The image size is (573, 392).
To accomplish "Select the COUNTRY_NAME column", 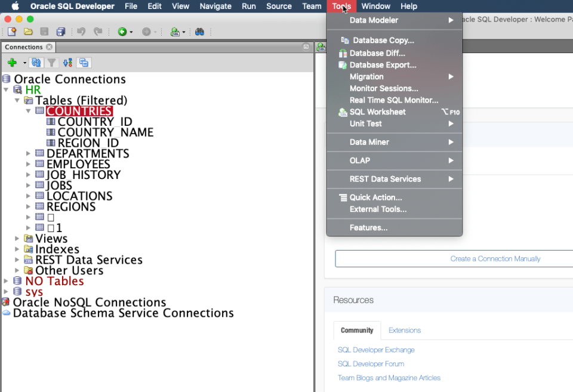I will (x=106, y=132).
